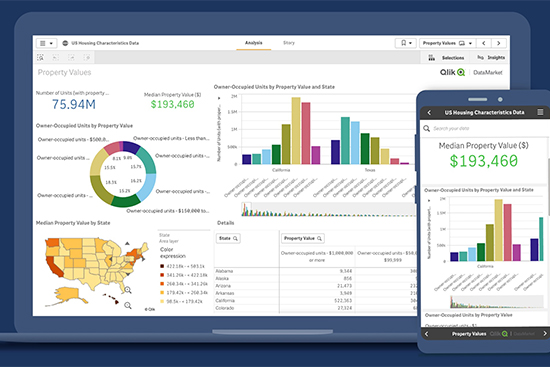Viewport: 550px width, 367px height.
Task: Click the $193,460 median value KPI on laptop
Action: pos(172,104)
